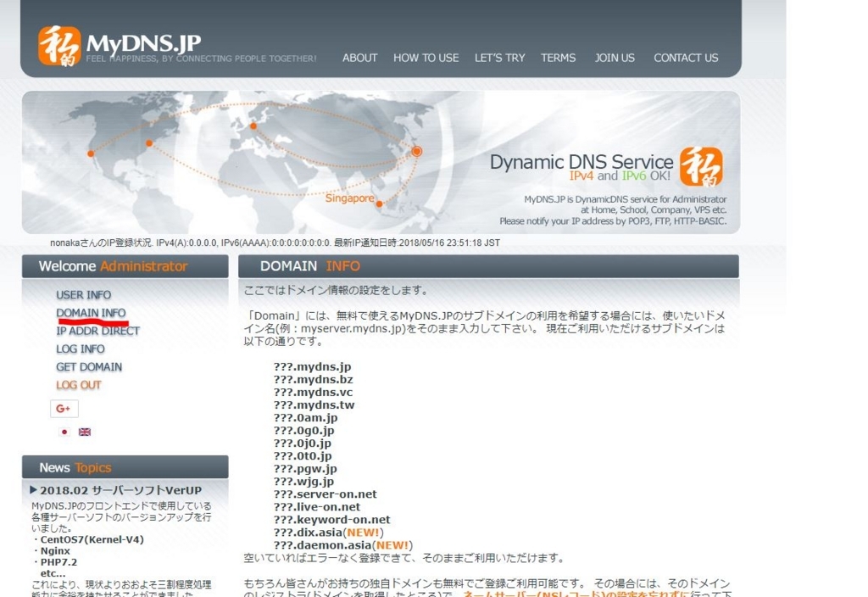Select the ???.0j0.jp domain text
Image resolution: width=868 pixels, height=597 pixels.
pos(303,443)
